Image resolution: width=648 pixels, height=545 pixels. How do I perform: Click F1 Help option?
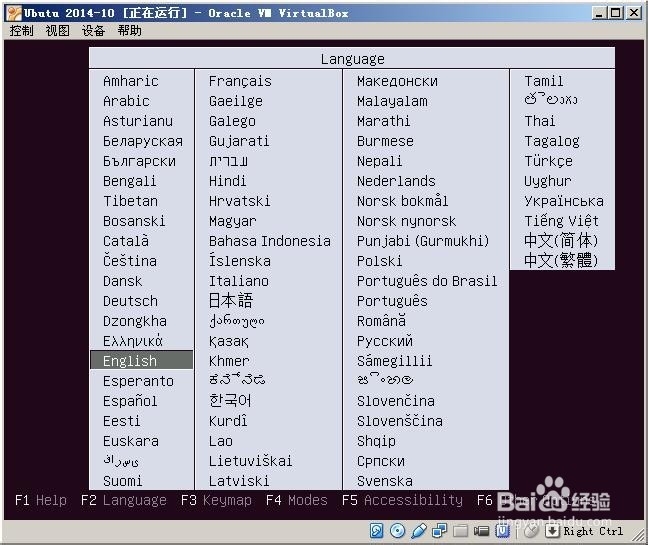coord(40,500)
